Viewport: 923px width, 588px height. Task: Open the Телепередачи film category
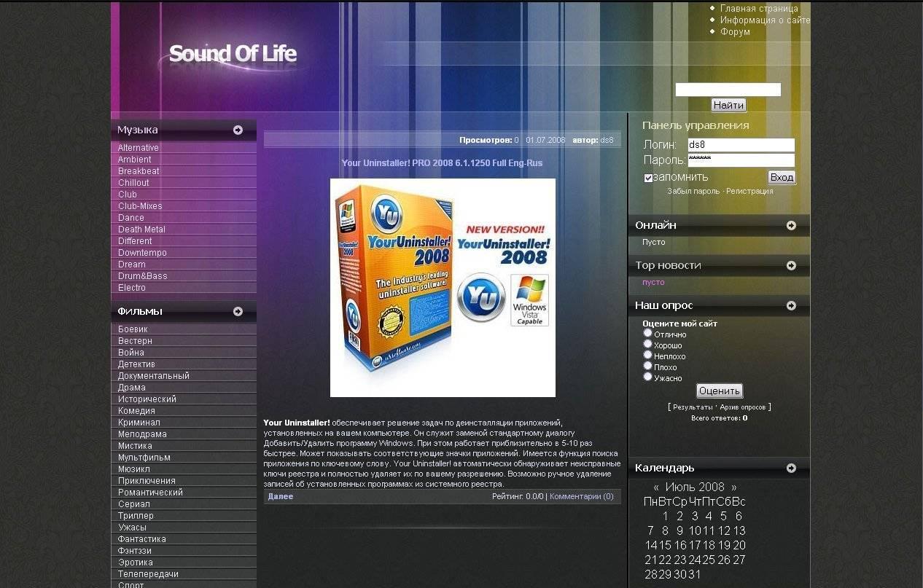(x=148, y=574)
